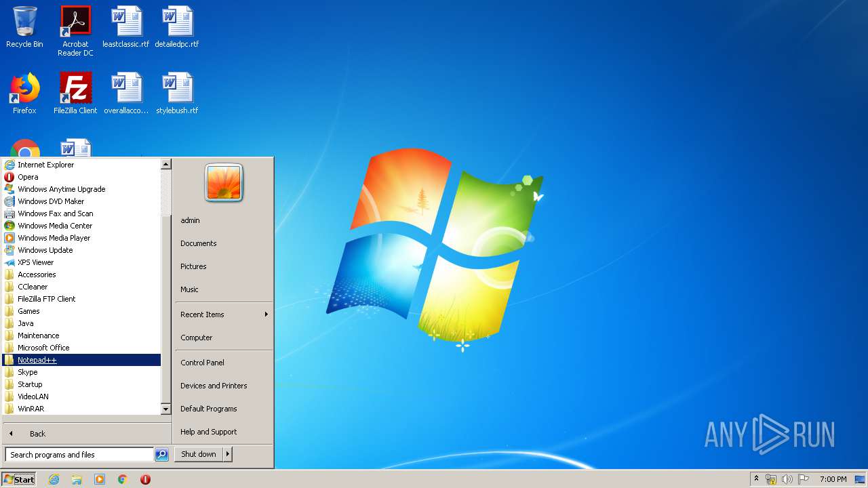Expand the Notepad++ folder
Image resolution: width=868 pixels, height=488 pixels.
(x=81, y=360)
